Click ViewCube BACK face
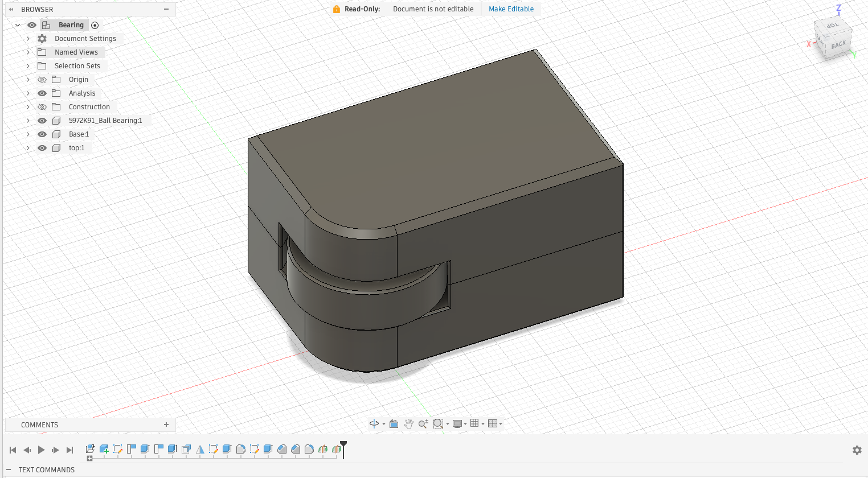Image resolution: width=868 pixels, height=478 pixels. [x=838, y=45]
